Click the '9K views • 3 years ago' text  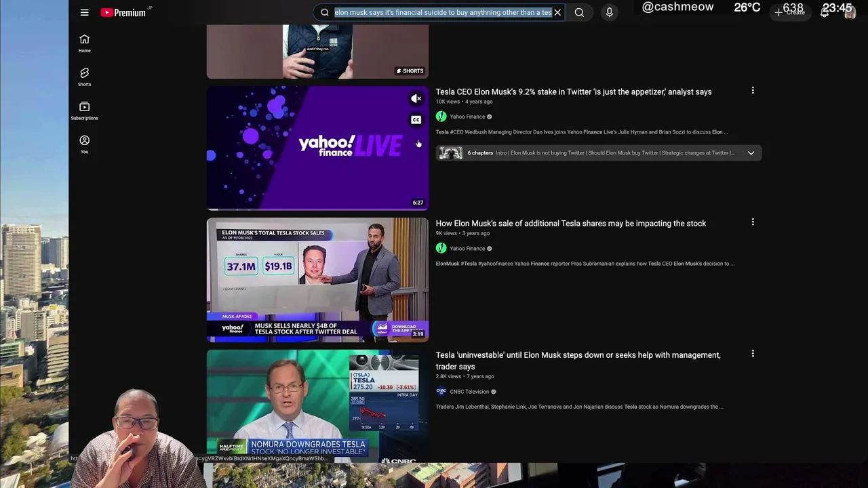[462, 233]
